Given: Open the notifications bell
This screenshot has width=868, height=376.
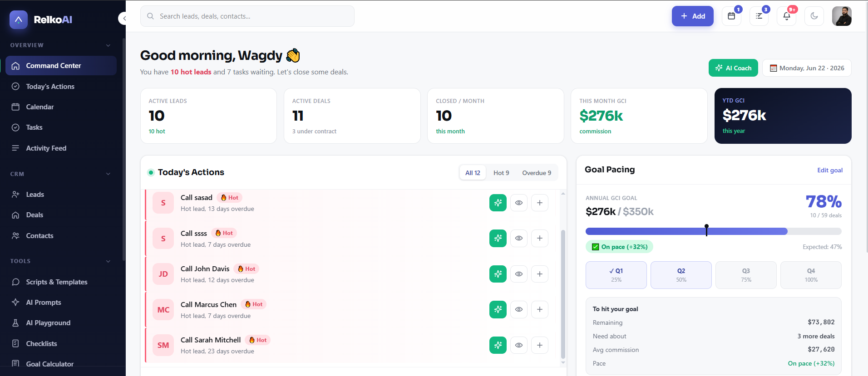Looking at the screenshot, I should click(787, 16).
